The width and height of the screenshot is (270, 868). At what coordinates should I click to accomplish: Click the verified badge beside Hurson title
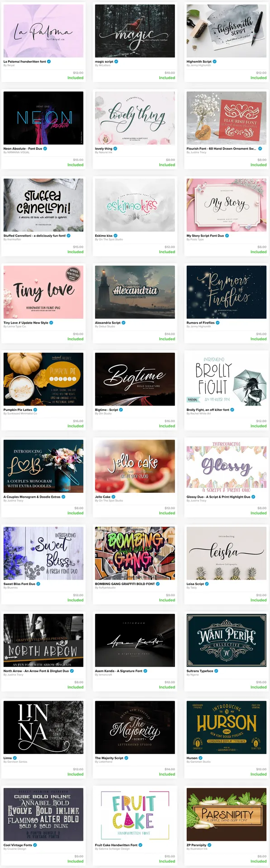tap(200, 758)
